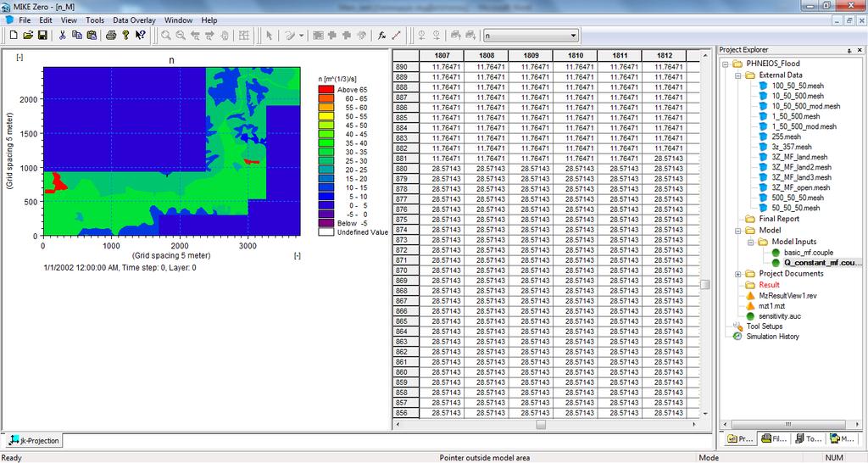Open the item selection dropdown showing 'n'
The image size is (868, 463).
[531, 36]
